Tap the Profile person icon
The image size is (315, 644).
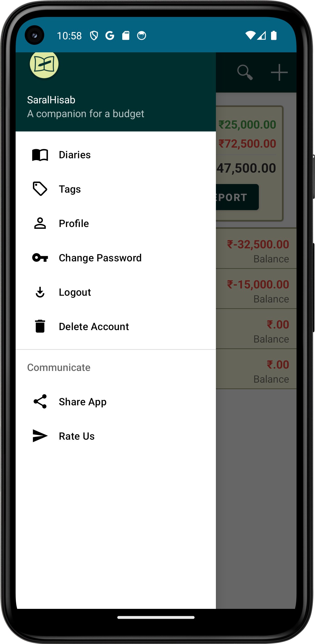40,223
